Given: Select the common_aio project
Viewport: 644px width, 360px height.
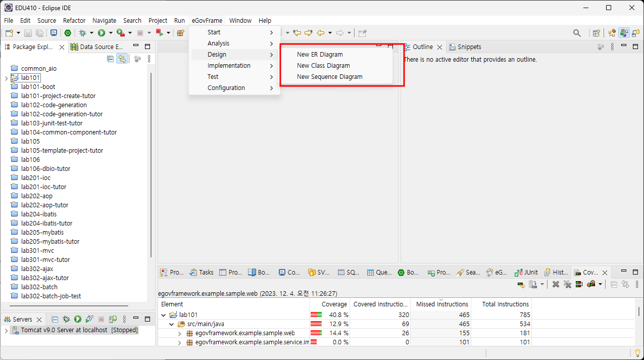Looking at the screenshot, I should tap(38, 69).
